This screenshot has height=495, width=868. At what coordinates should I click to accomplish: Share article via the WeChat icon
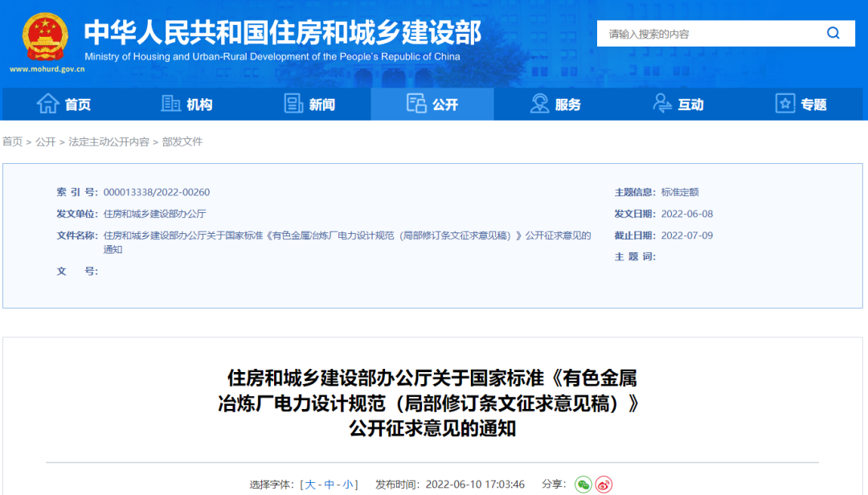pyautogui.click(x=583, y=485)
